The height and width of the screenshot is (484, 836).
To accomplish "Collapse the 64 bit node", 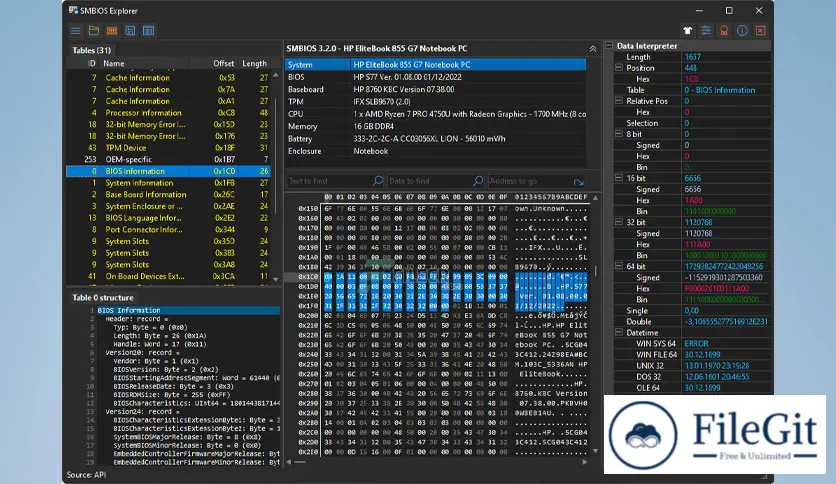I will pos(618,266).
